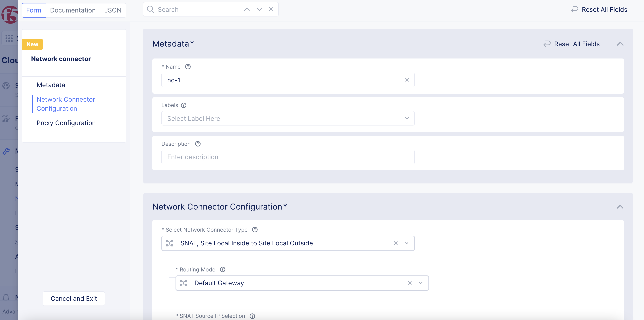Viewport: 644px width, 320px height.
Task: Clear the search box with X icon
Action: (x=271, y=9)
